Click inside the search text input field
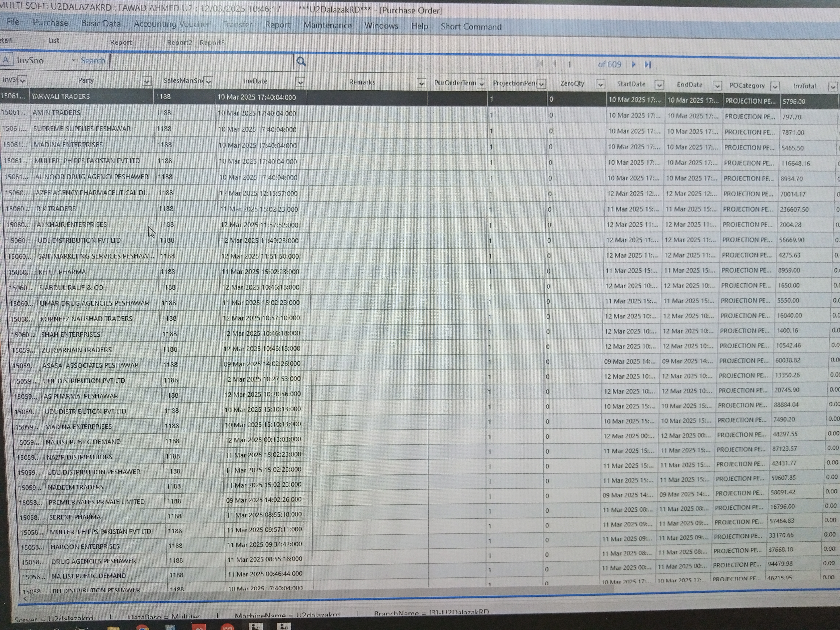 click(201, 61)
